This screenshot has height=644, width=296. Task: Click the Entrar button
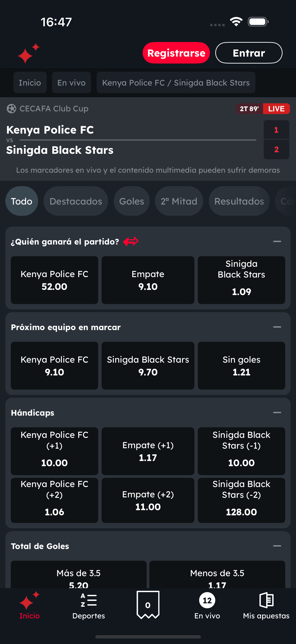pos(249,53)
